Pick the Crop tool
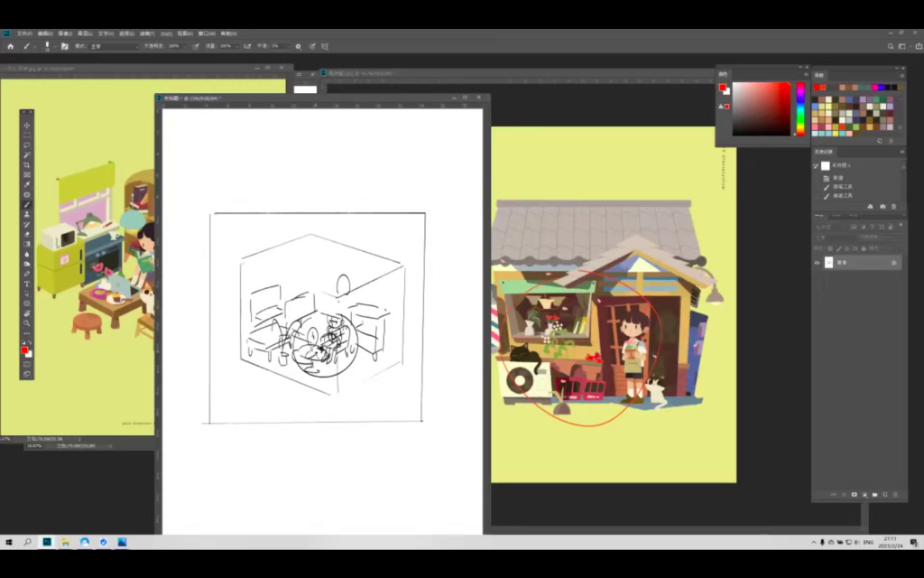Image resolution: width=924 pixels, height=578 pixels. (x=27, y=164)
